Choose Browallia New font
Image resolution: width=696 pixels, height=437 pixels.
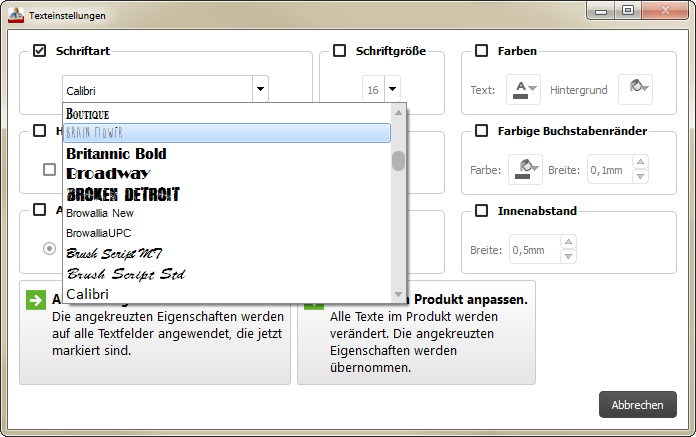click(227, 213)
